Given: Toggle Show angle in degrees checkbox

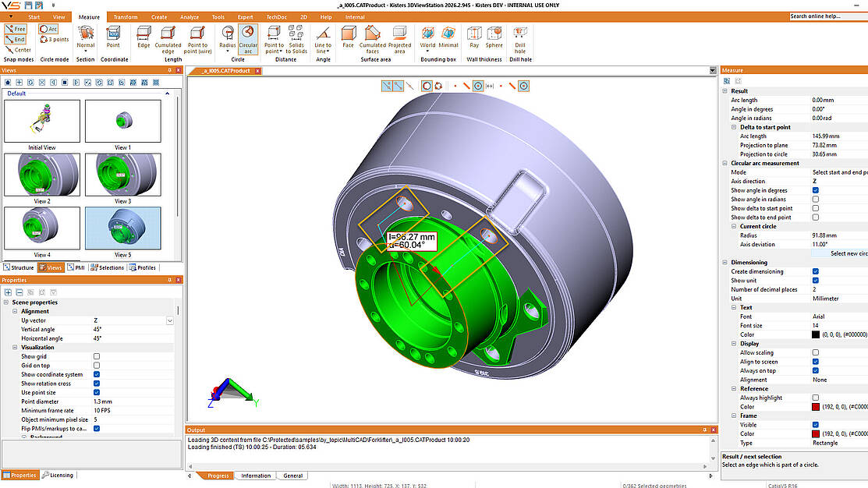Looking at the screenshot, I should coord(816,190).
